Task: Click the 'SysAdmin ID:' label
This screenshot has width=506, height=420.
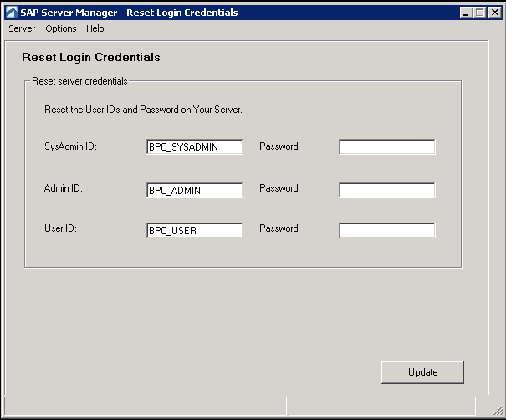Action: pos(70,146)
